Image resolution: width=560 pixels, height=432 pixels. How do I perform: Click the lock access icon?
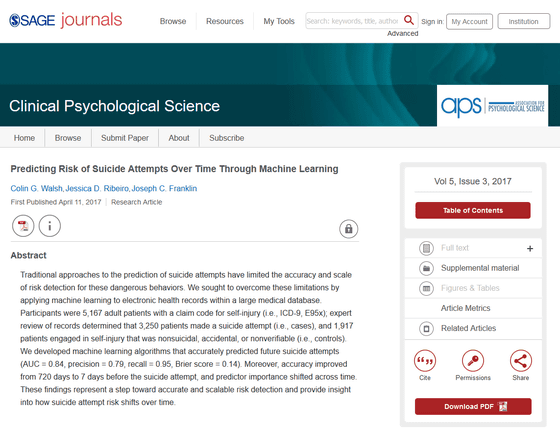pyautogui.click(x=349, y=229)
